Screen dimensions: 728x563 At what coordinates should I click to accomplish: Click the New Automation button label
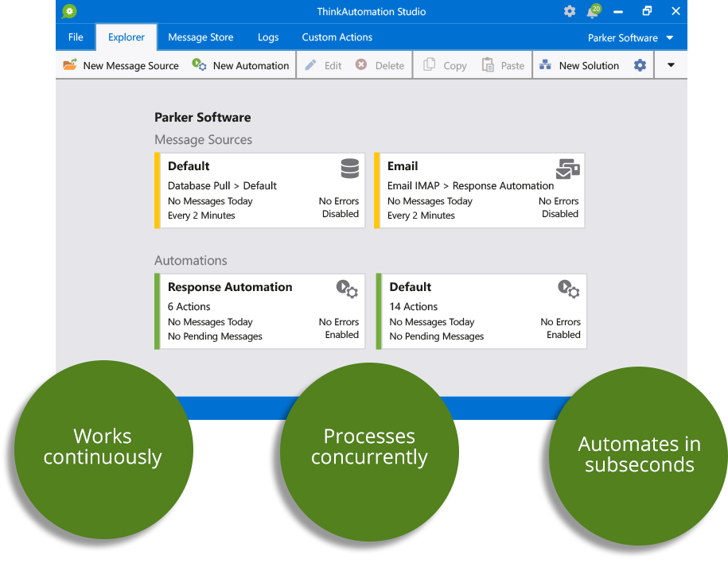click(x=251, y=66)
